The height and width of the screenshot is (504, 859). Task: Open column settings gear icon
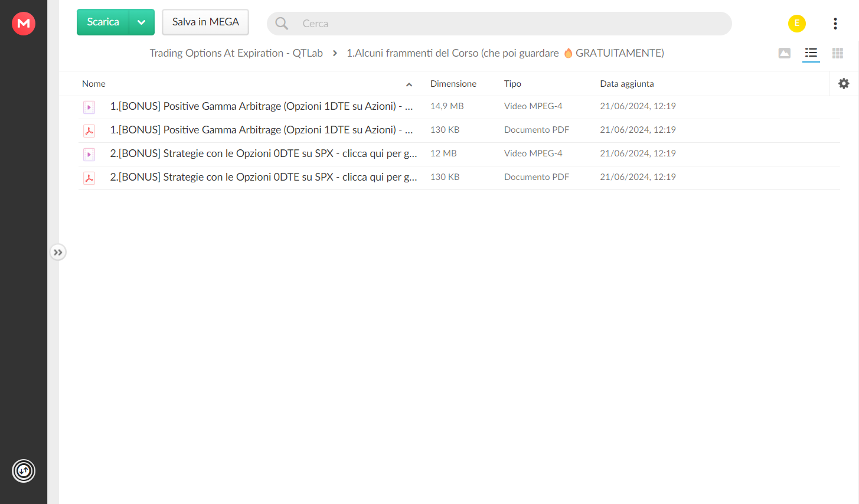coord(844,84)
